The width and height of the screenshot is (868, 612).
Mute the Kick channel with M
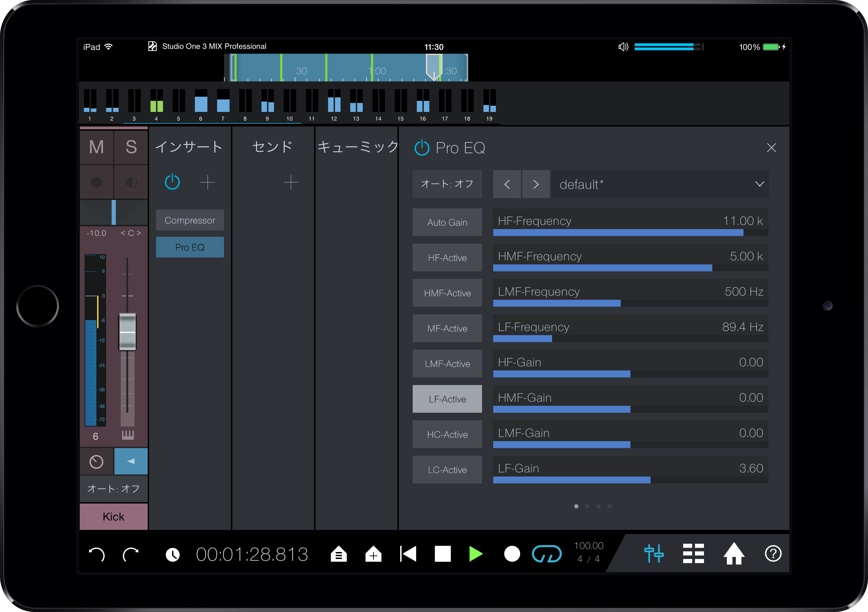(x=96, y=147)
